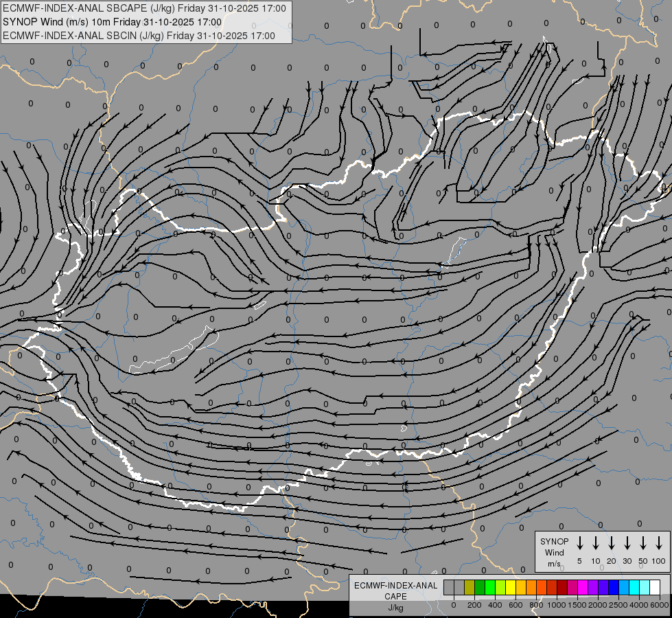Click the number 5 in wind legend
The height and width of the screenshot is (618, 672).
pyautogui.click(x=579, y=561)
